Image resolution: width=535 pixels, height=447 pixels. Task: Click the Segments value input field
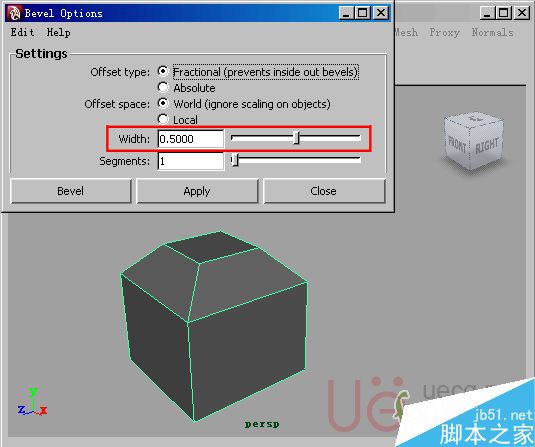pos(191,161)
